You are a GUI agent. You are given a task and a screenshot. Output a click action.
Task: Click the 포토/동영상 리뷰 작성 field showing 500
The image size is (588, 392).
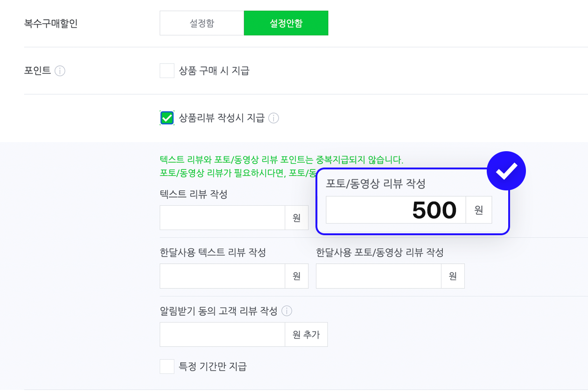[x=395, y=210]
